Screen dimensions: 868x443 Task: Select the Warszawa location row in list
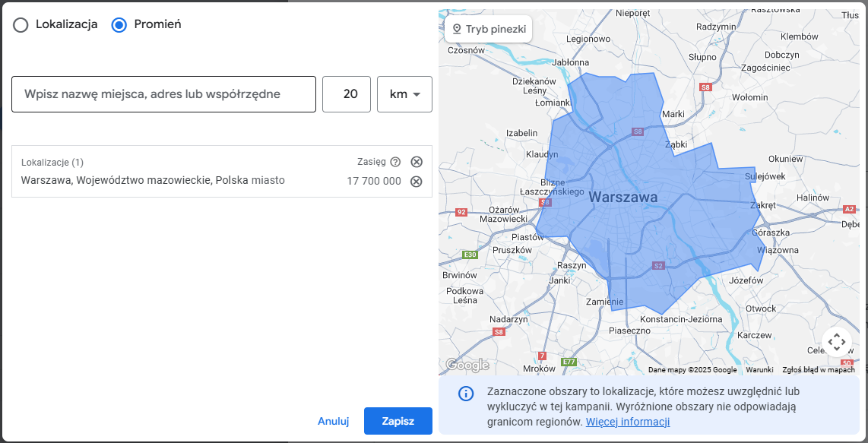coord(153,181)
